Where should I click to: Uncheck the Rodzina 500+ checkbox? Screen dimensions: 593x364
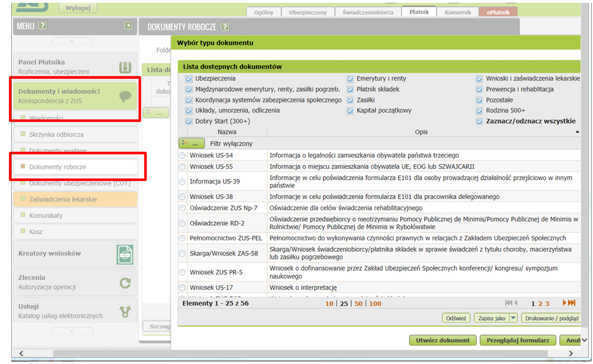pos(480,111)
